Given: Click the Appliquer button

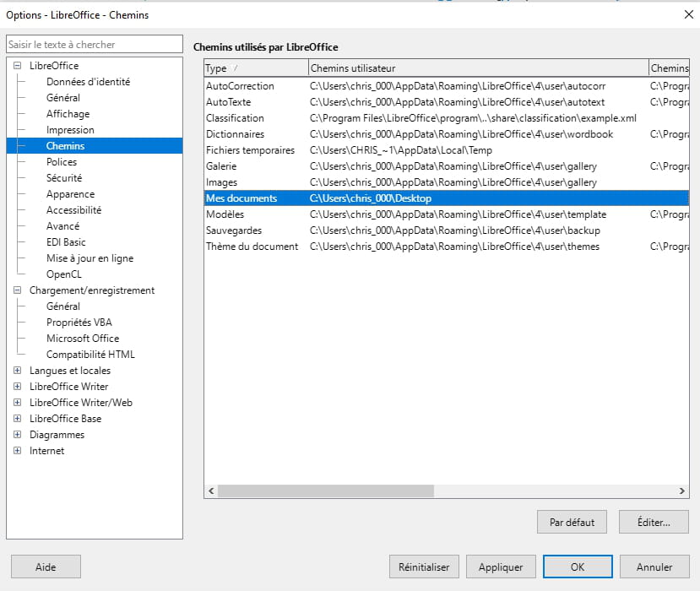Looking at the screenshot, I should (x=501, y=567).
